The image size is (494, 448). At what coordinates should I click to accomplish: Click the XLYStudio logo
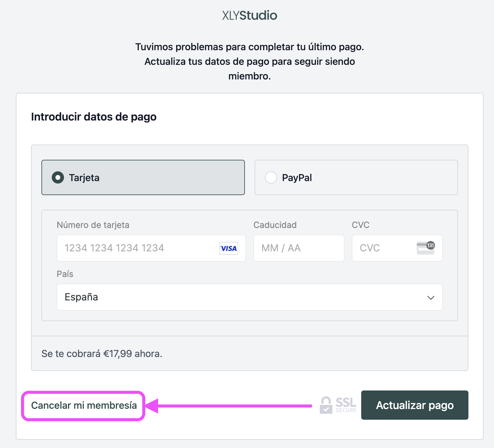(249, 16)
